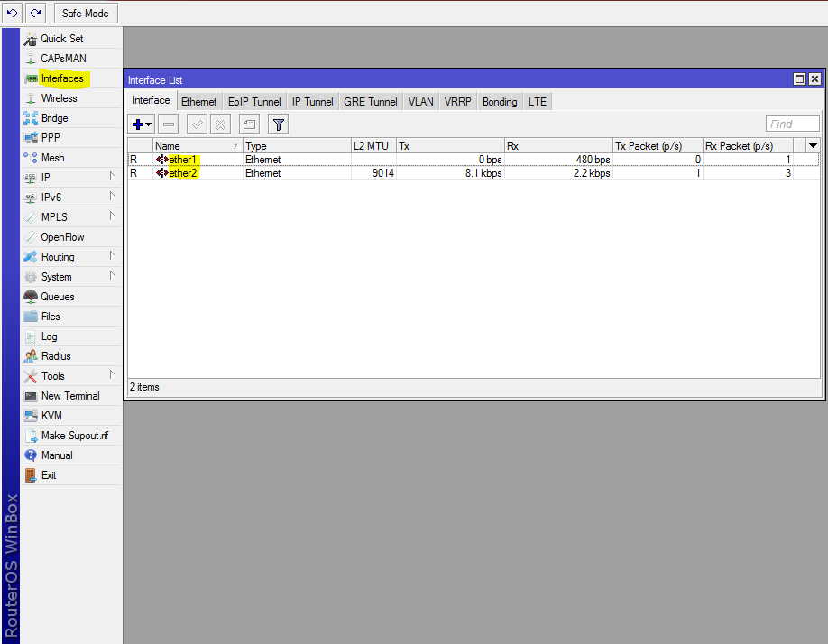Image resolution: width=828 pixels, height=644 pixels.
Task: Open New Terminal
Action: 71,396
